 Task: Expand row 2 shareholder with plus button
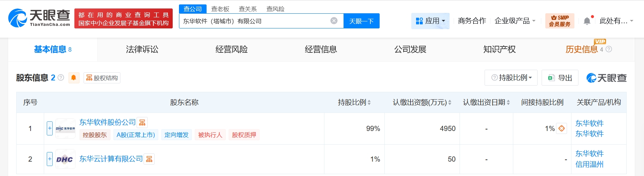click(50, 159)
